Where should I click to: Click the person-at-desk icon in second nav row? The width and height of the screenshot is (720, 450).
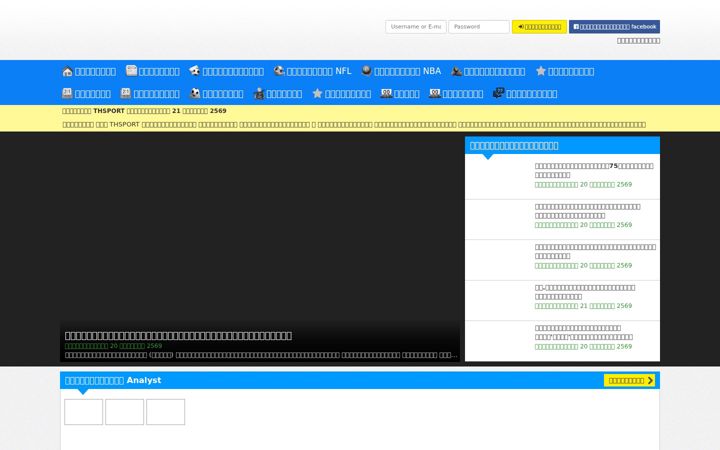[259, 94]
